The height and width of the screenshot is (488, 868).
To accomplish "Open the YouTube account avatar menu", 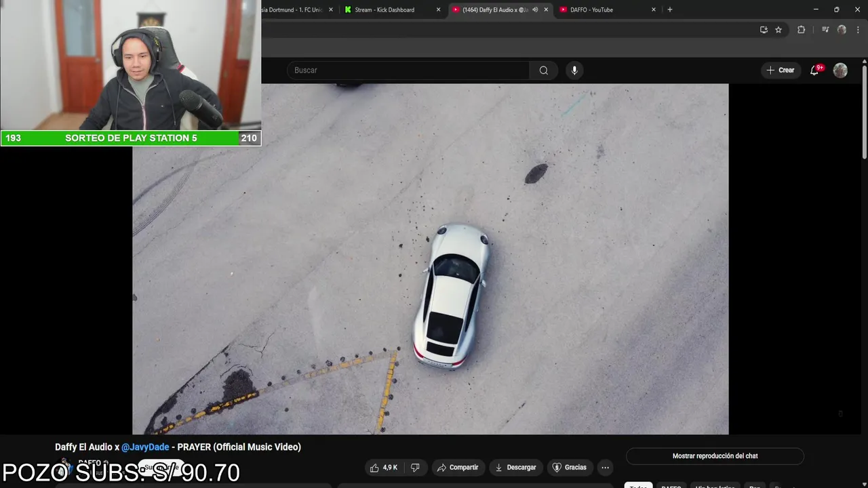I will [x=840, y=70].
